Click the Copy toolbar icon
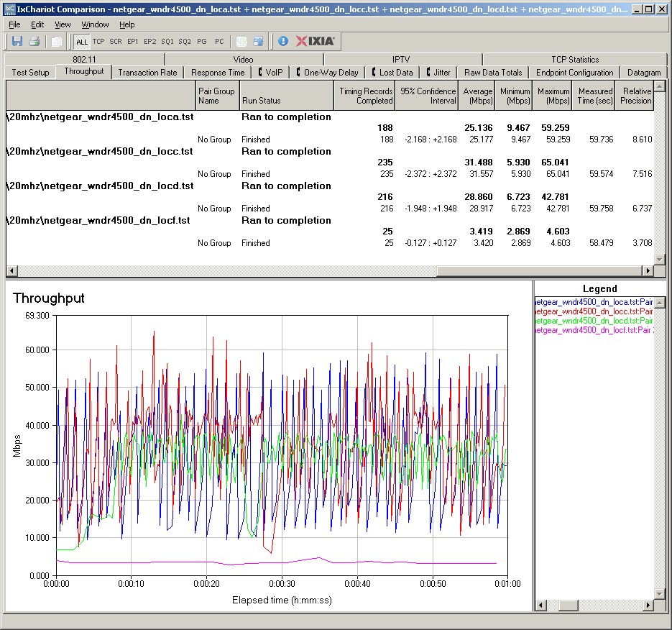Screen dimensions: 672x630 [x=56, y=41]
